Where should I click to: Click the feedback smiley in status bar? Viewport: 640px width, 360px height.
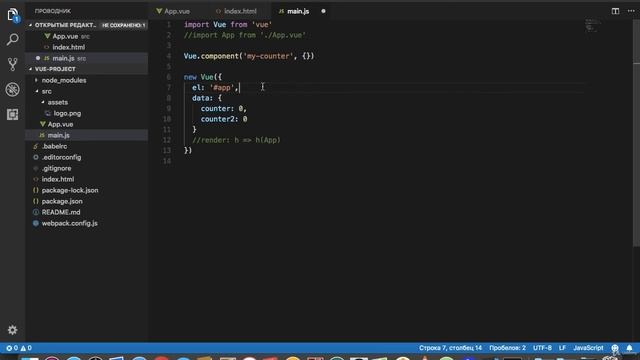615,348
